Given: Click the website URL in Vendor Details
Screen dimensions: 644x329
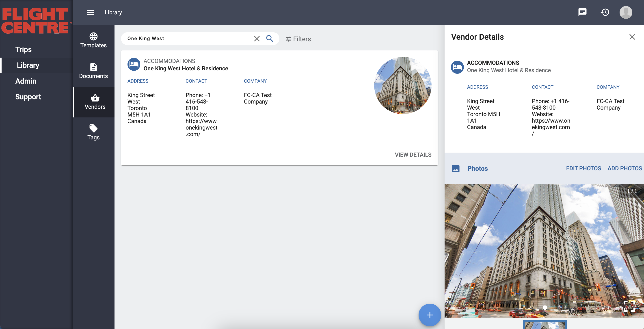Looking at the screenshot, I should click(551, 127).
